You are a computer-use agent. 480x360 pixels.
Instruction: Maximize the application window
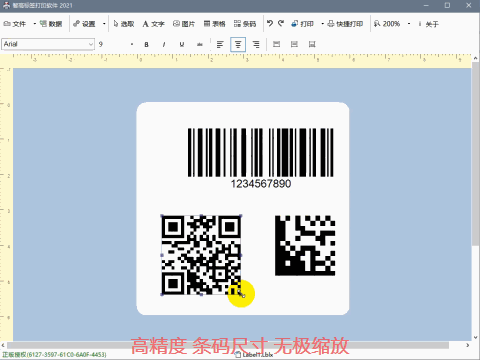click(x=447, y=5)
